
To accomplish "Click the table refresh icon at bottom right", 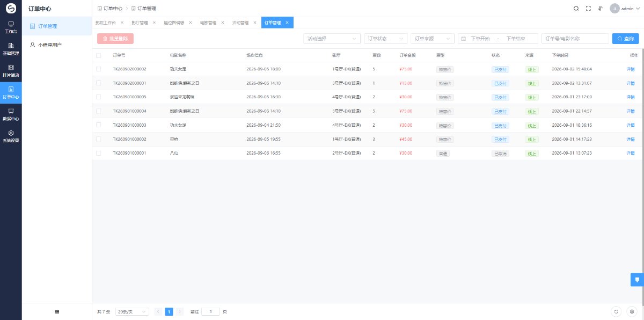I will (x=616, y=311).
